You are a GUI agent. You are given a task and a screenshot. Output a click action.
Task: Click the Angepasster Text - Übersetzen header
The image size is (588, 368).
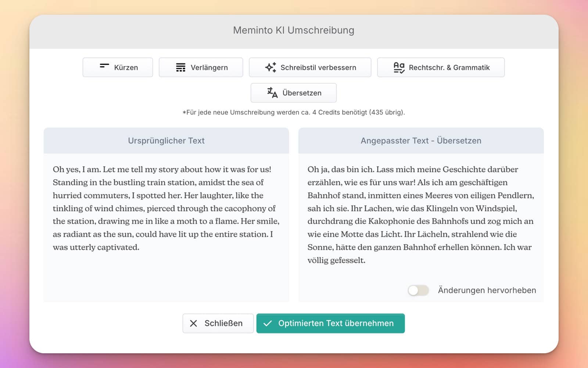pyautogui.click(x=421, y=141)
